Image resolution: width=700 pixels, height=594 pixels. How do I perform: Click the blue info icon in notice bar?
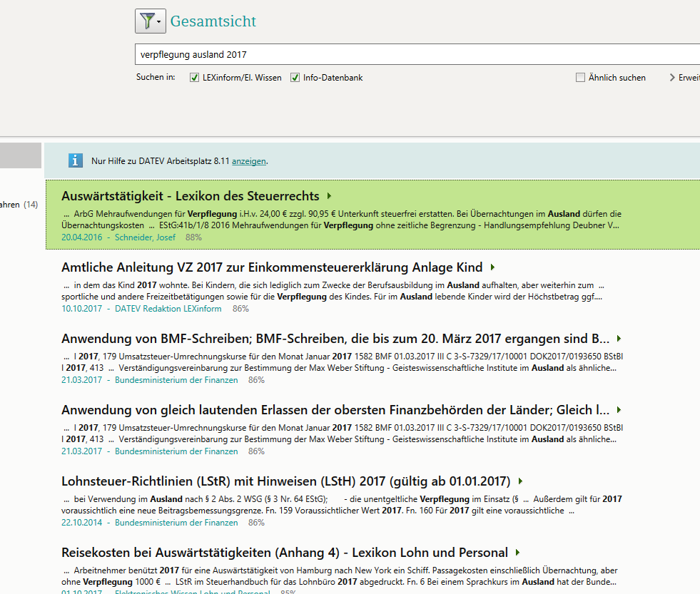tap(76, 160)
